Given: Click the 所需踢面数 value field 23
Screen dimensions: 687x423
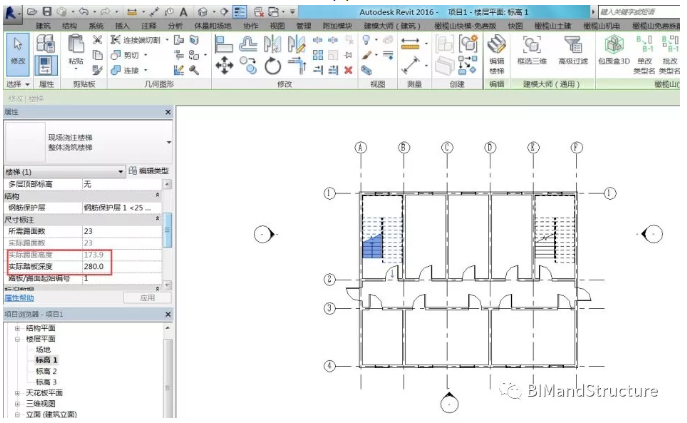Looking at the screenshot, I should [122, 231].
